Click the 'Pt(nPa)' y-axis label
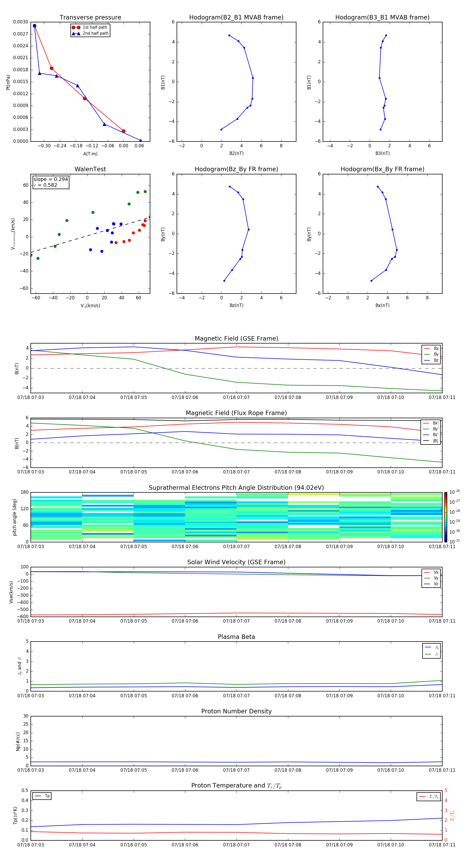Viewport: 473px width, 868px height. coord(8,82)
